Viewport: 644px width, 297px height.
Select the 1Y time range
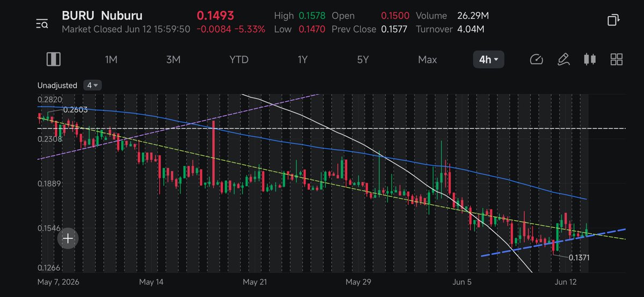(x=303, y=60)
